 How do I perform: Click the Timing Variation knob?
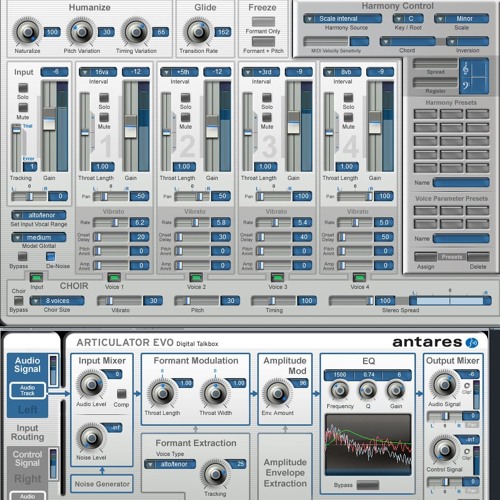coord(136,32)
